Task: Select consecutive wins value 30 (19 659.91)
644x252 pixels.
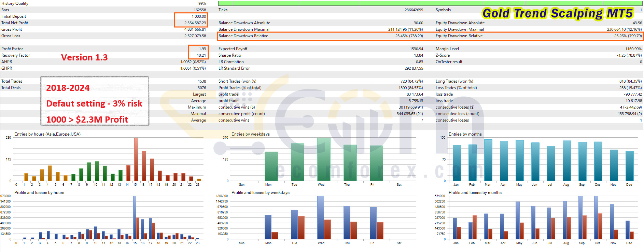Action: (x=411, y=107)
